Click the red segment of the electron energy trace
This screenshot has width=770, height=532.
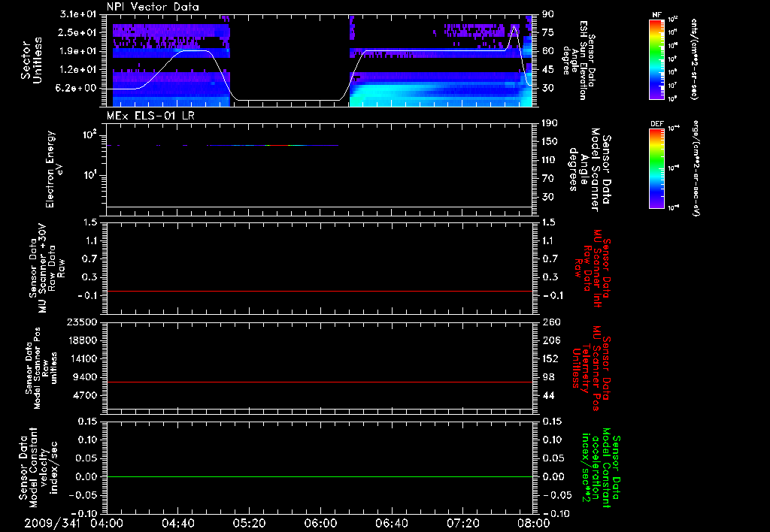pyautogui.click(x=278, y=145)
